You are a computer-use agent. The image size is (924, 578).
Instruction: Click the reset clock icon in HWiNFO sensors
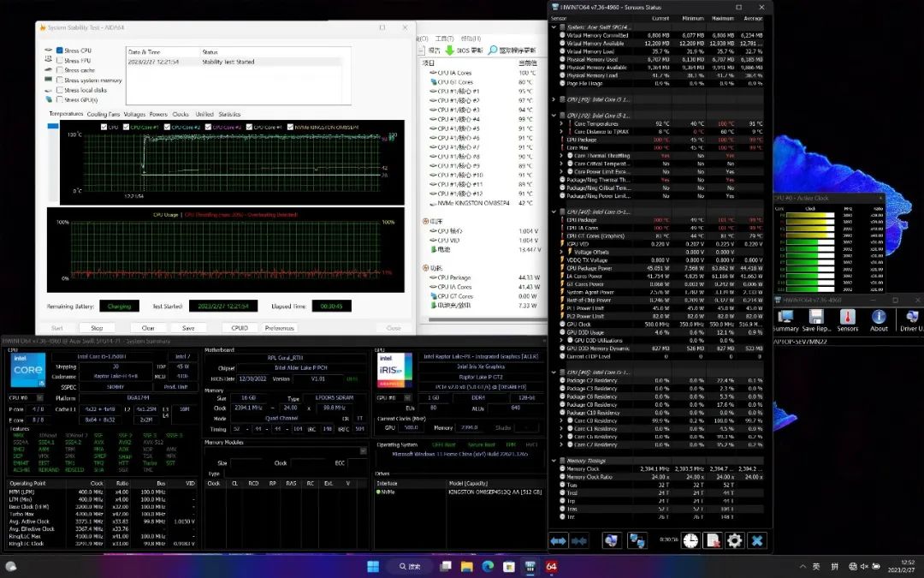(690, 540)
